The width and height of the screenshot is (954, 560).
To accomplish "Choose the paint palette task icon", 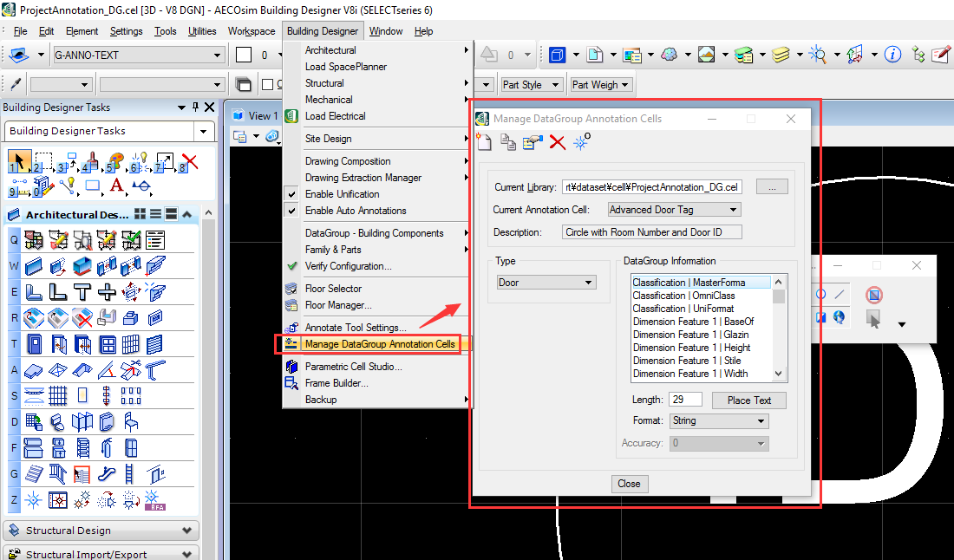I will pyautogui.click(x=115, y=162).
